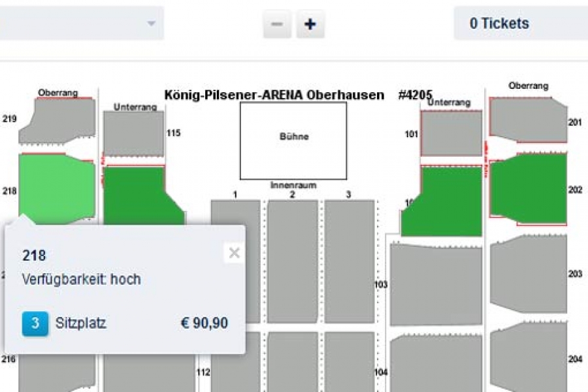Click the minus zoom-out button
Image resolution: width=588 pixels, height=392 pixels.
(277, 24)
